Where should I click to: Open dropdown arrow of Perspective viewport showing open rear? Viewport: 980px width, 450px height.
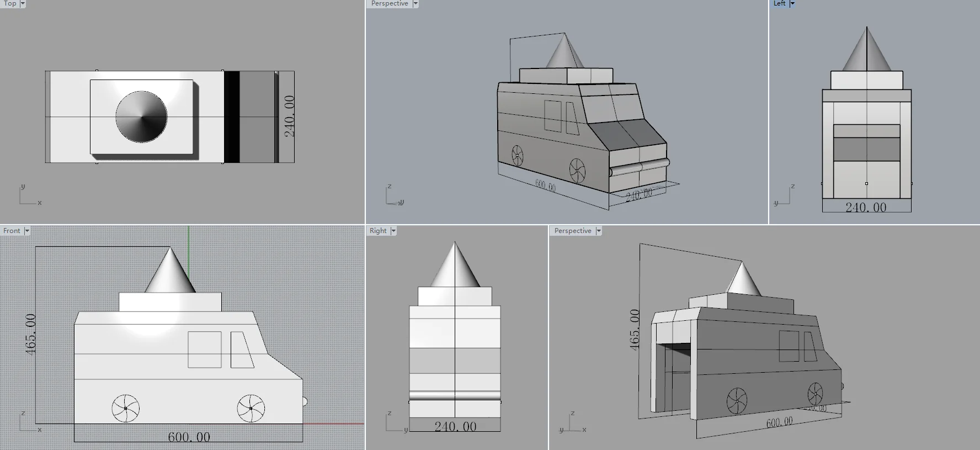pyautogui.click(x=599, y=231)
